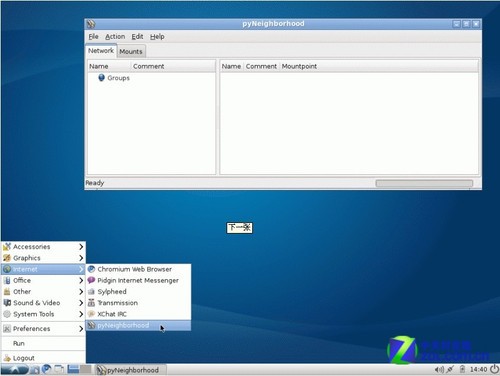Image resolution: width=500 pixels, height=376 pixels.
Task: Expand the Sound & Video arrow chevron
Action: point(81,303)
